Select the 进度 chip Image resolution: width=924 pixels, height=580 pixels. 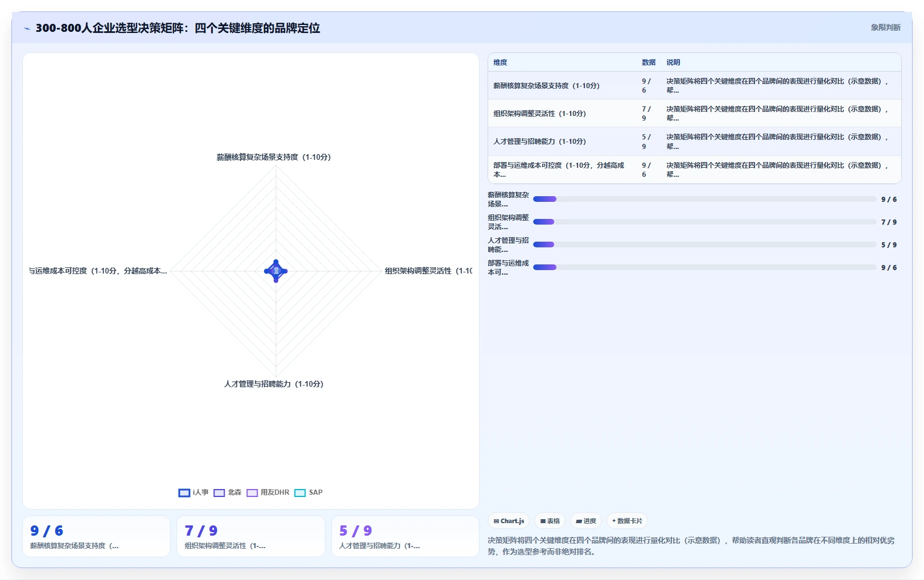tap(586, 521)
